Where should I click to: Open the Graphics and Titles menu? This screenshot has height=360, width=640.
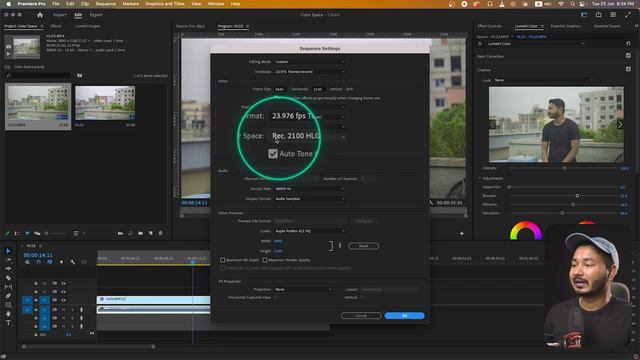click(164, 4)
